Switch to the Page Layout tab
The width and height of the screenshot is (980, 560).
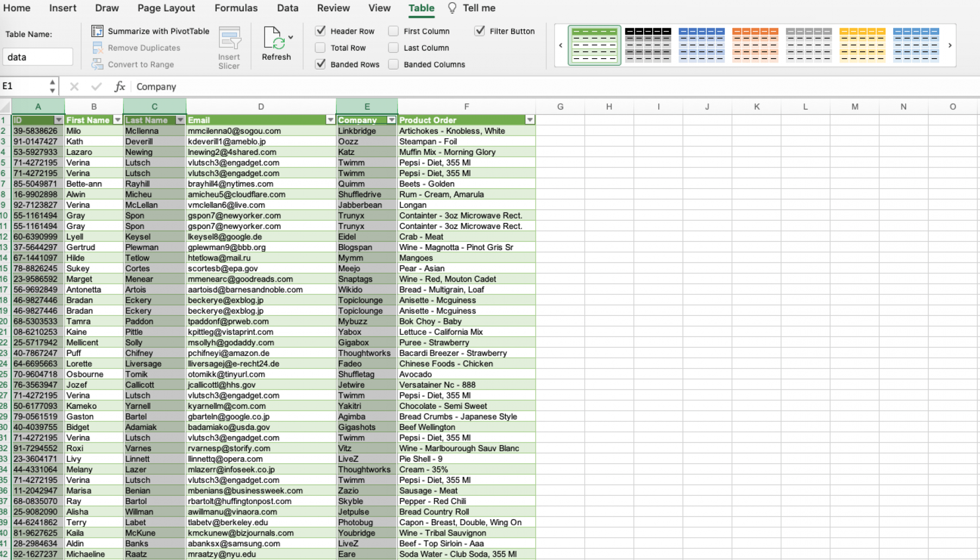click(166, 8)
